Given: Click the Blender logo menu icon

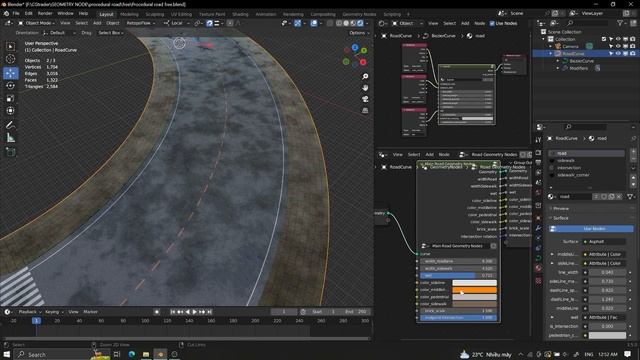Looking at the screenshot, I should tap(6, 13).
